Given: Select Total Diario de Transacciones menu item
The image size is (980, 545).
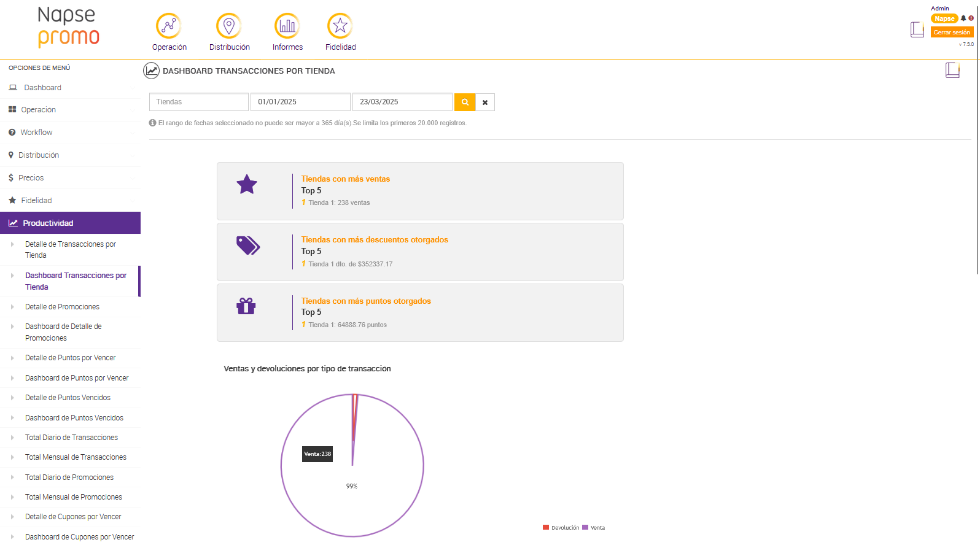Looking at the screenshot, I should click(x=71, y=438).
